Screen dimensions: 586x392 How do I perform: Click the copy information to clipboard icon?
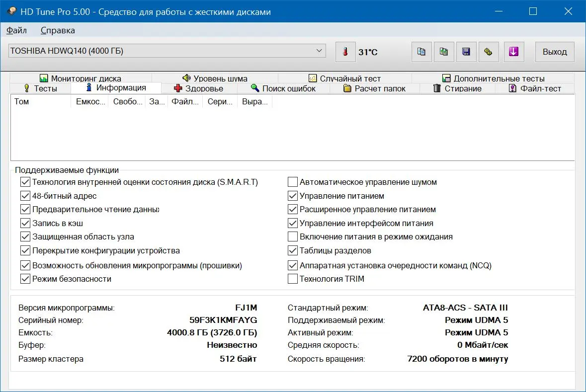tap(421, 52)
